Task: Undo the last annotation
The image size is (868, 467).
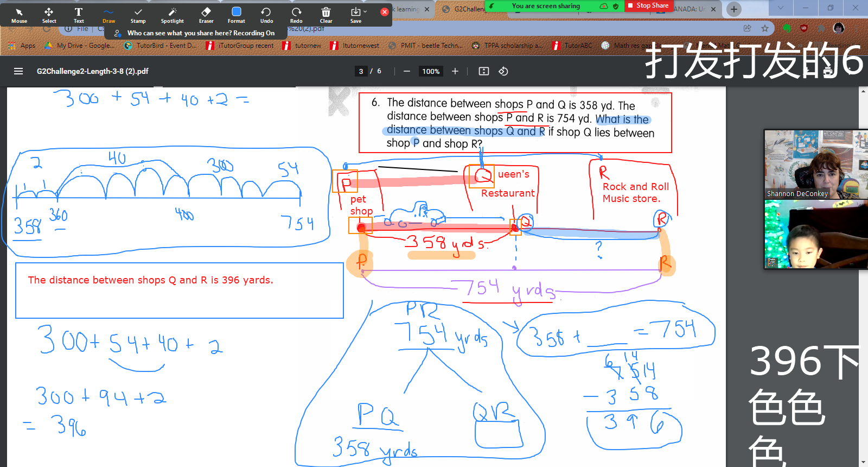Action: [x=266, y=15]
